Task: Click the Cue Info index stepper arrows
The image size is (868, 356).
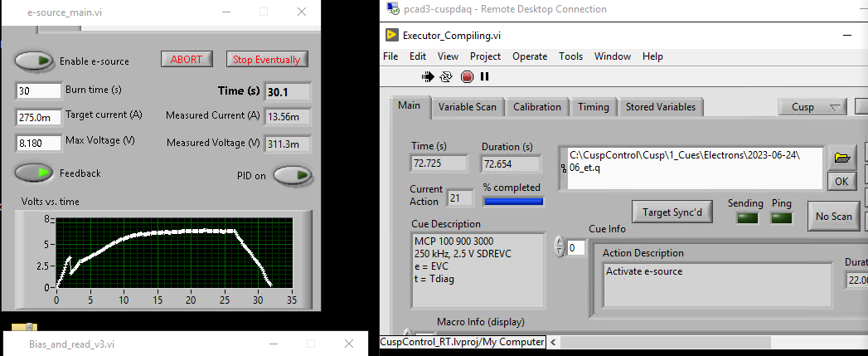Action: coord(559,247)
